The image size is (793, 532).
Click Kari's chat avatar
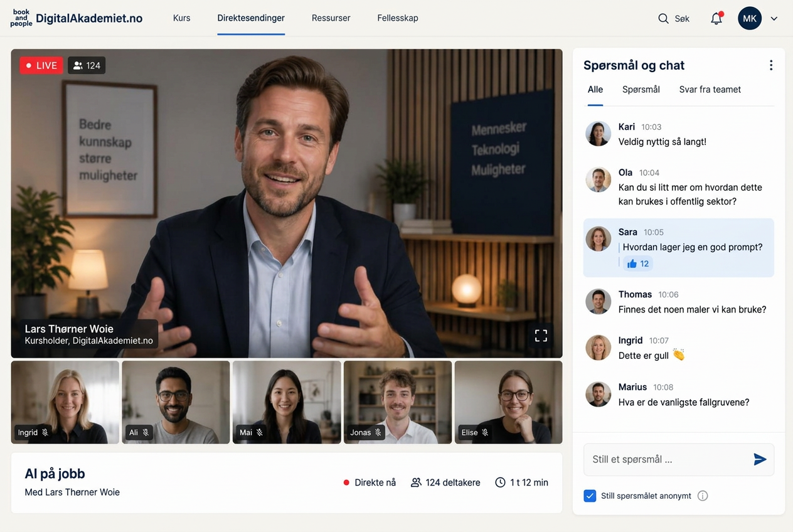599,134
